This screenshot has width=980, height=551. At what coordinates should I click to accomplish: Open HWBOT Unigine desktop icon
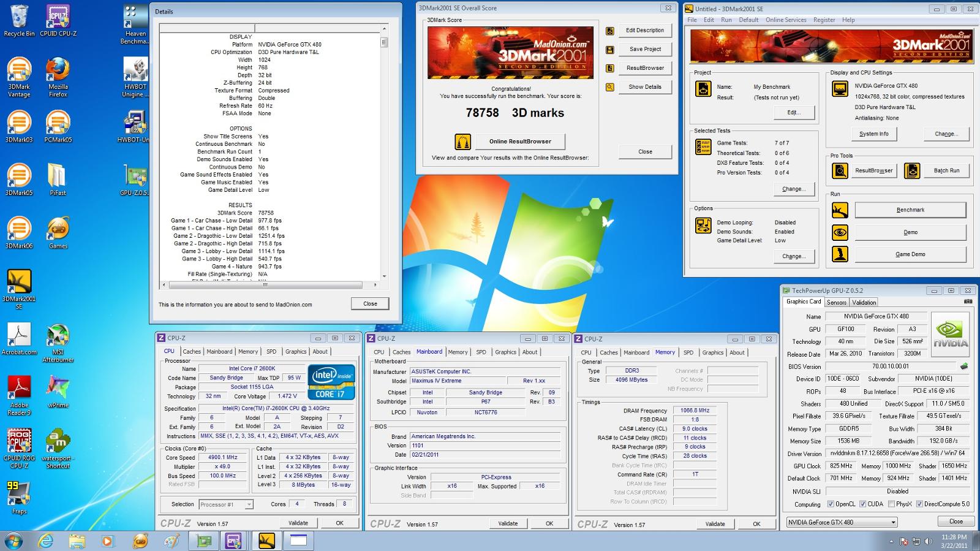pos(134,77)
